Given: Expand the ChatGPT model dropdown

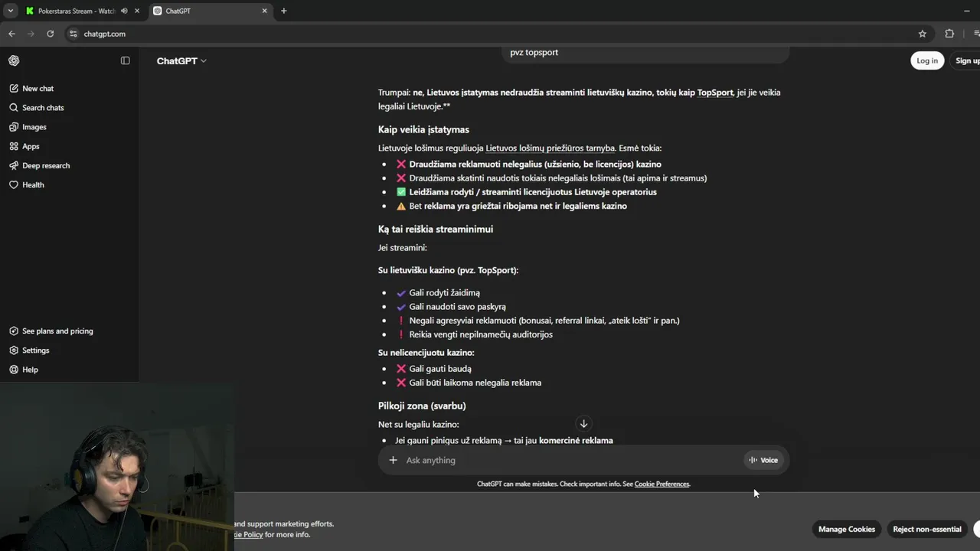Looking at the screenshot, I should click(x=181, y=60).
